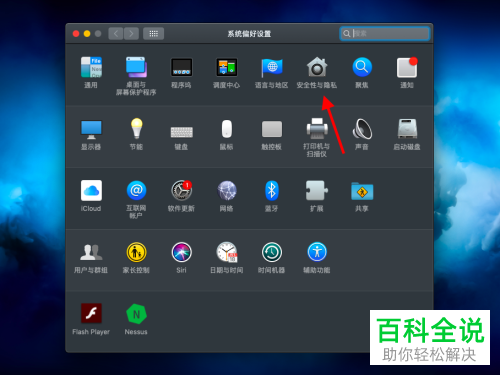Image resolution: width=500 pixels, height=375 pixels.
Task: Open 调度中心 (Mission Control) icon
Action: [x=227, y=67]
